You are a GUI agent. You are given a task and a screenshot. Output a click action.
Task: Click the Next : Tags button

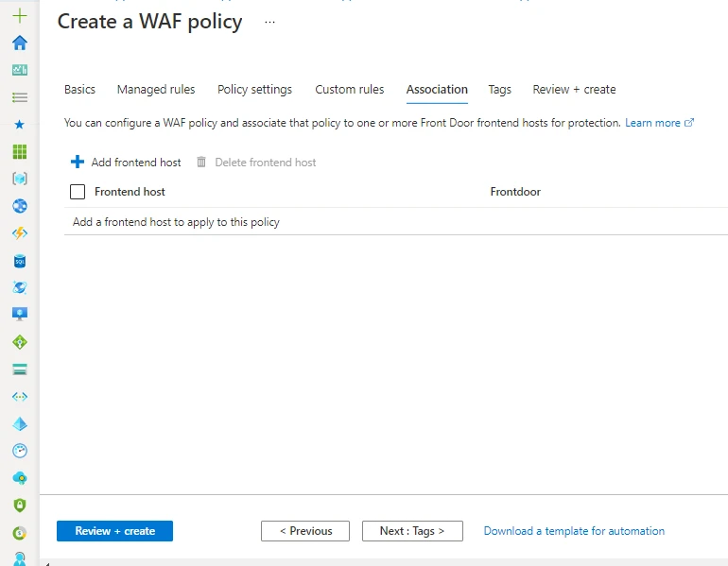412,531
